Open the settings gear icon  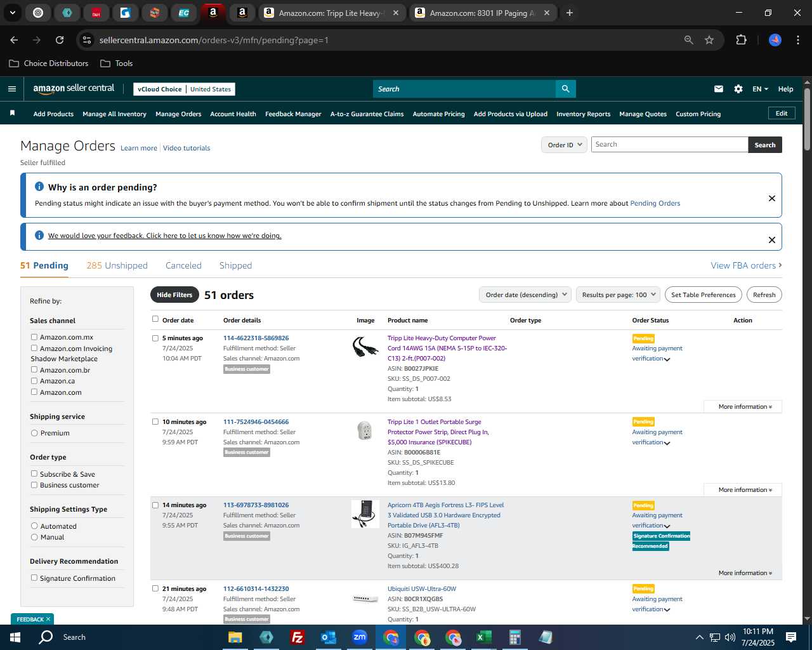tap(738, 89)
